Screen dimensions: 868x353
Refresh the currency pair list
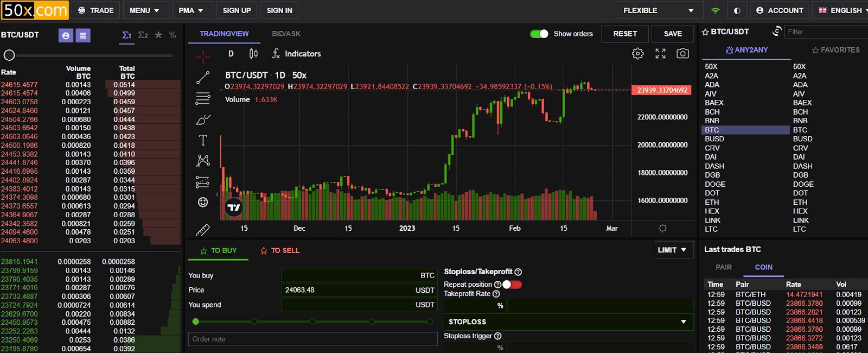[777, 31]
